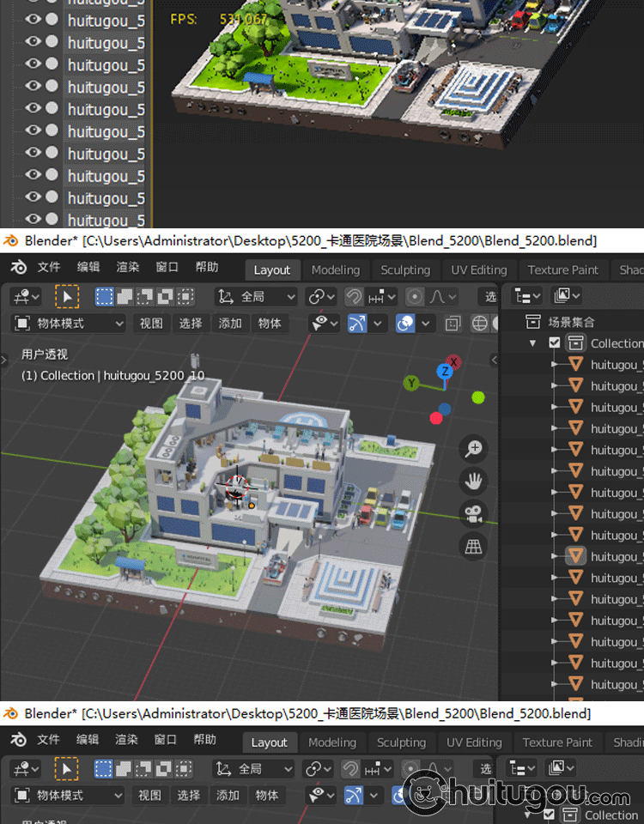Click the zoom magnifier icon in viewport
644x824 pixels.
(473, 448)
